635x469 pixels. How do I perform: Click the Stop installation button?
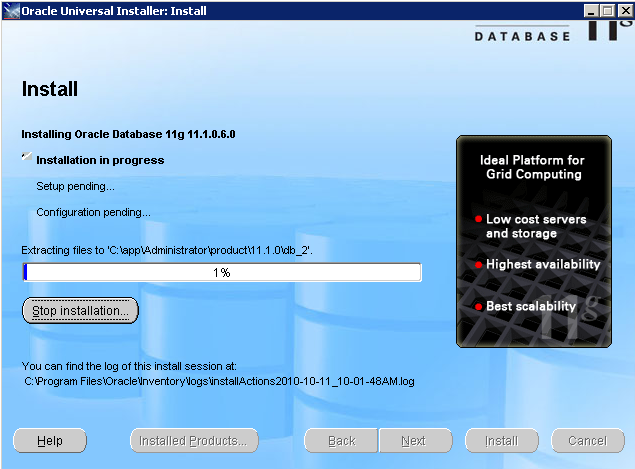[80, 311]
